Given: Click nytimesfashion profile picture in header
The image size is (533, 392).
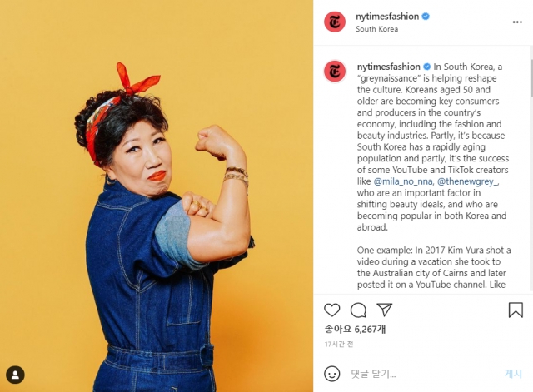Looking at the screenshot, I should (335, 22).
